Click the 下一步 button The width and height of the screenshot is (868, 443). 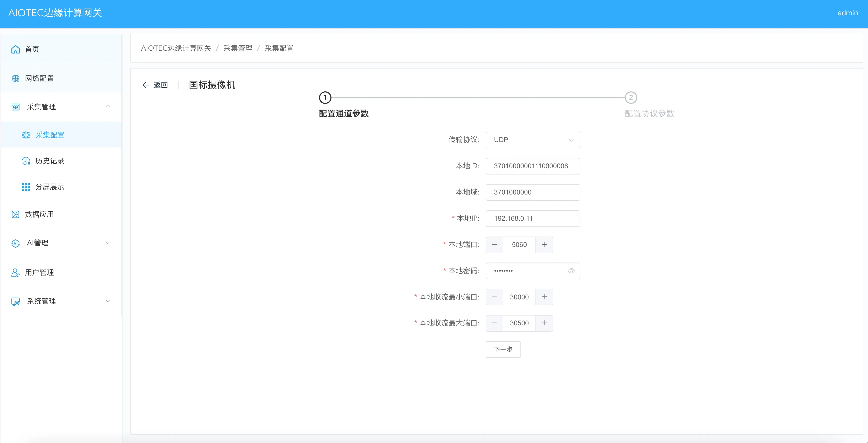503,350
